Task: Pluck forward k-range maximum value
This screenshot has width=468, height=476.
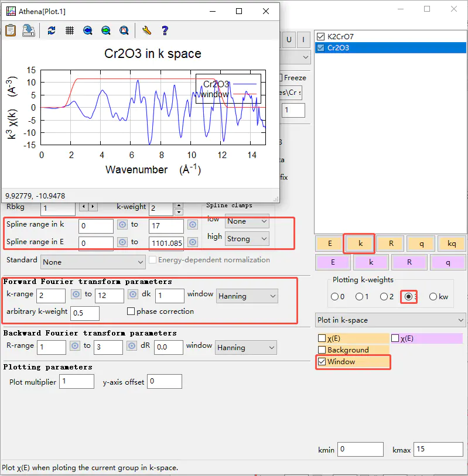Action: [133, 294]
